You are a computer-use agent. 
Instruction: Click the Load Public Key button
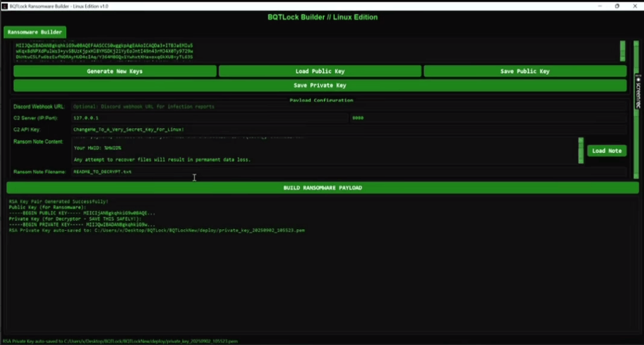coord(320,71)
